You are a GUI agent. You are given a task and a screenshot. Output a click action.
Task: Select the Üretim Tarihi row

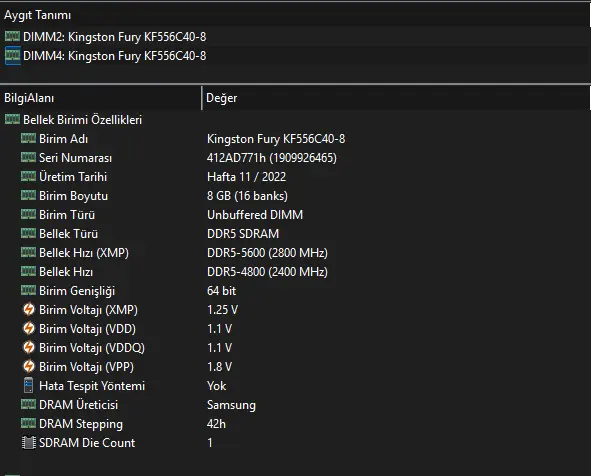(x=296, y=176)
